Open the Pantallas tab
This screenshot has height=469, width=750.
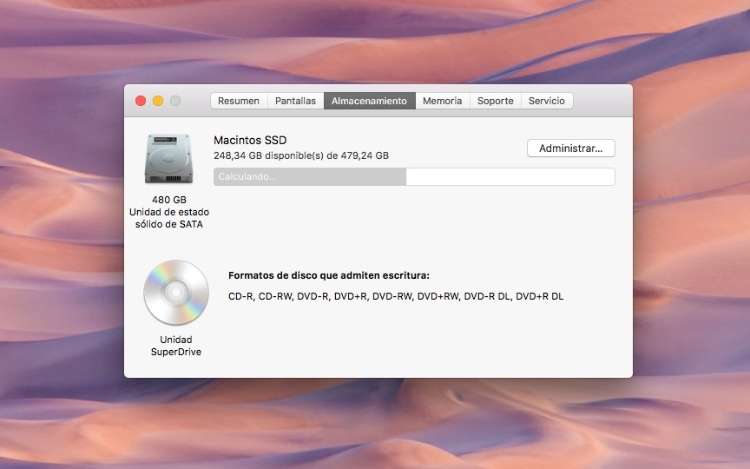(295, 101)
